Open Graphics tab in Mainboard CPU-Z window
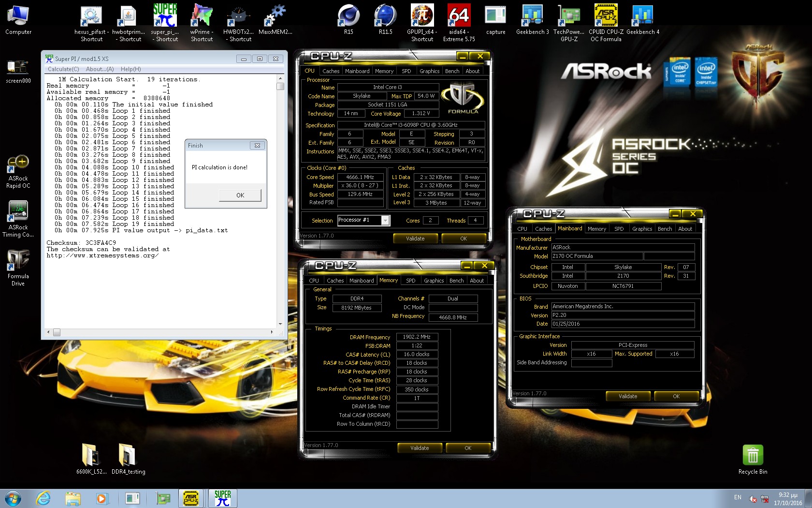 tap(642, 229)
